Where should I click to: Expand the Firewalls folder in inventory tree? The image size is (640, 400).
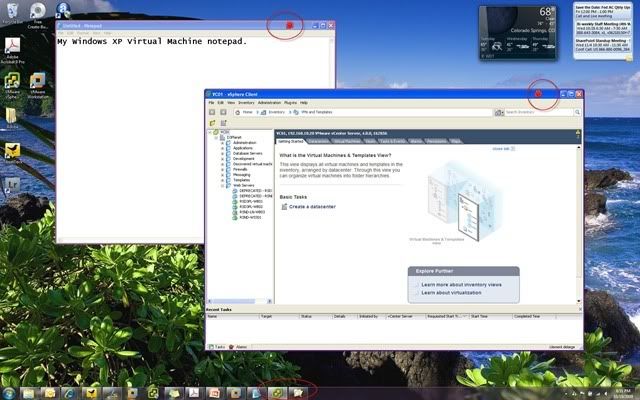(222, 169)
